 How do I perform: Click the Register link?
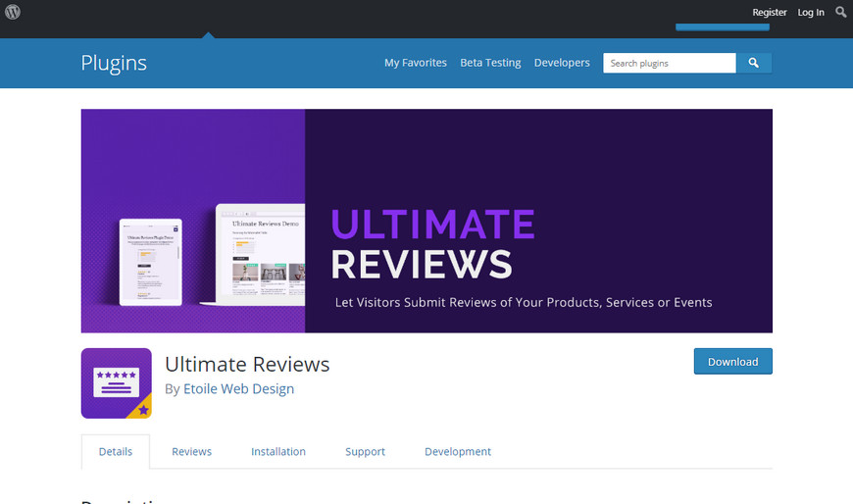point(770,12)
